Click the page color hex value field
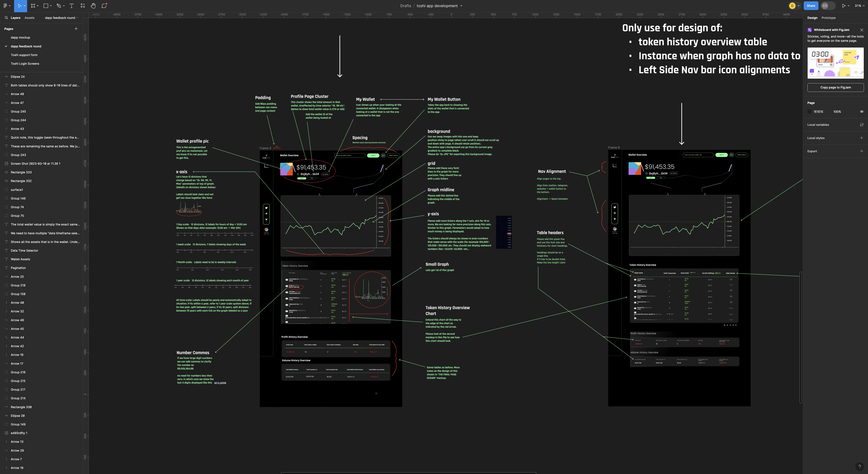The image size is (868, 474). click(x=818, y=112)
